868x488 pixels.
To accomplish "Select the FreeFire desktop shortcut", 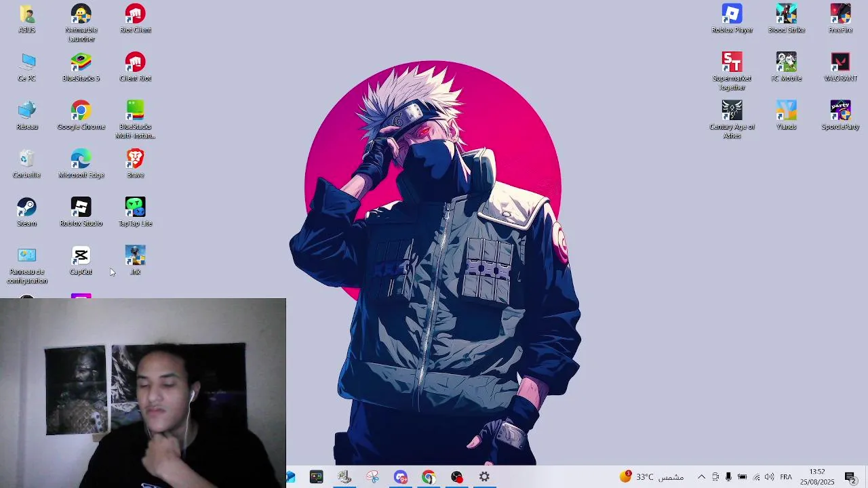I will pyautogui.click(x=840, y=19).
